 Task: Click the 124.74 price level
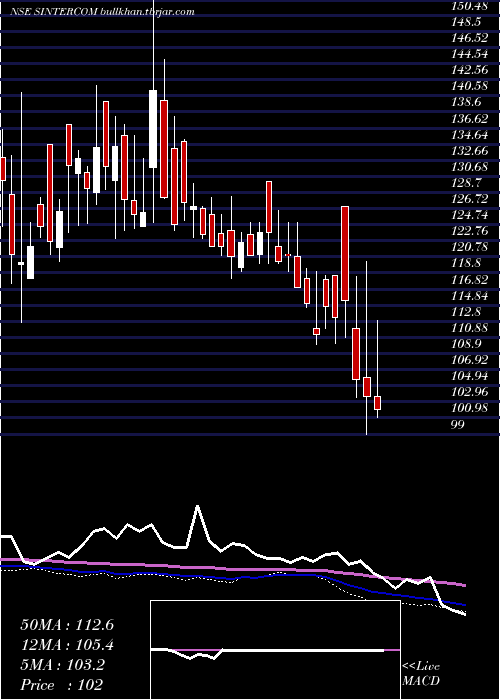(x=470, y=215)
